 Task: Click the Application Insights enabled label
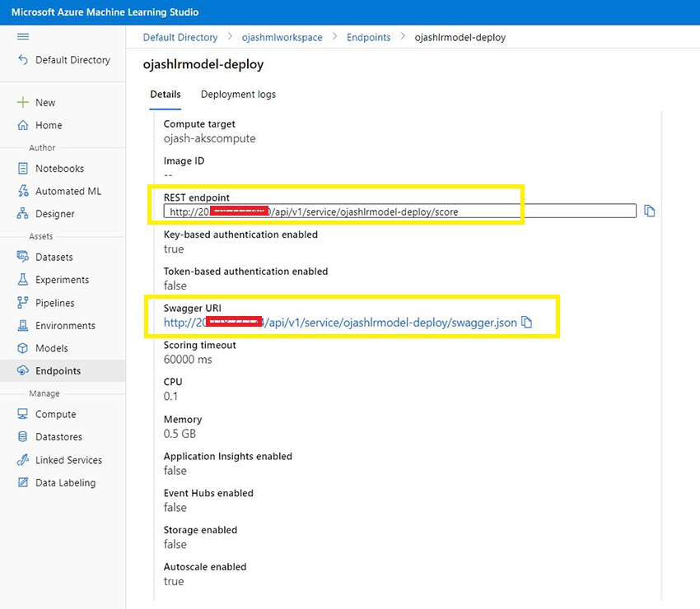(x=227, y=457)
